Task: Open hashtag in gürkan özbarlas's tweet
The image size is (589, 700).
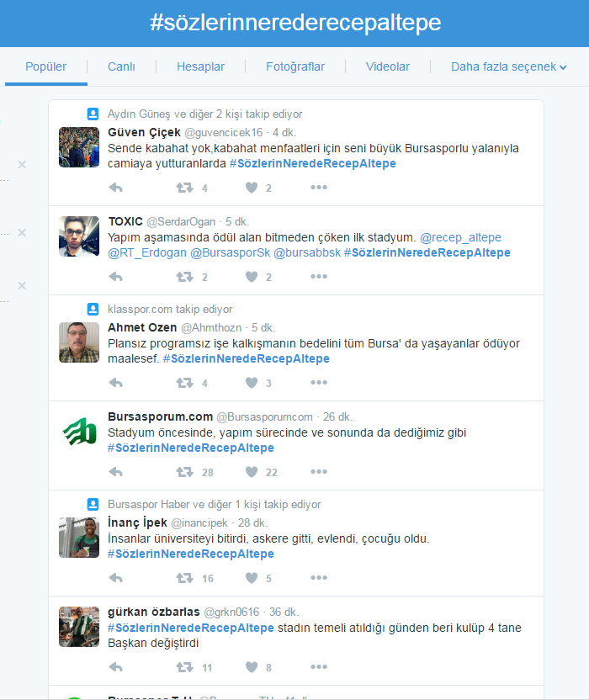Action: click(x=191, y=628)
